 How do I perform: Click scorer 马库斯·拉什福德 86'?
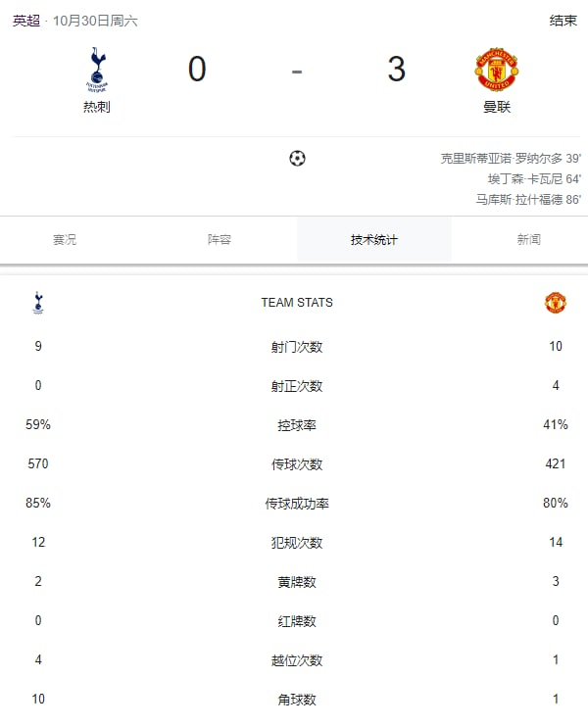pos(528,199)
